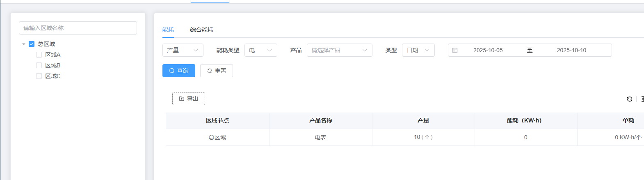Check the 总区域 checkbox

(x=32, y=44)
